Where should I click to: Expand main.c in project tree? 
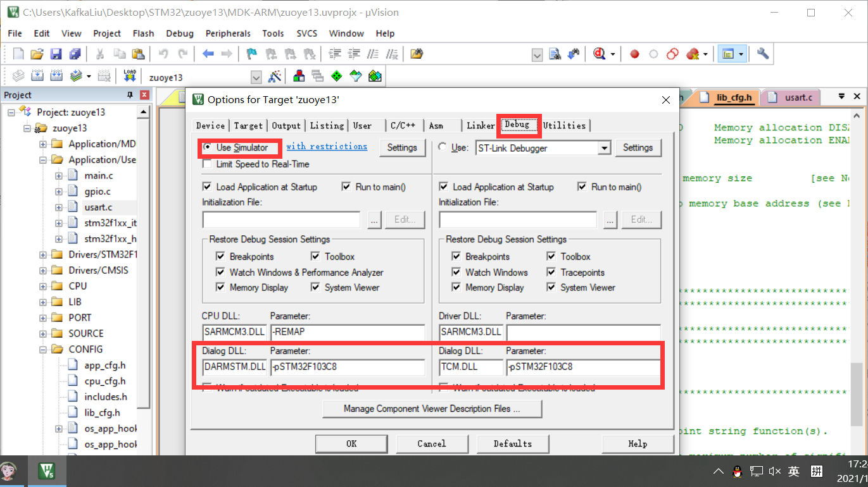pos(59,175)
